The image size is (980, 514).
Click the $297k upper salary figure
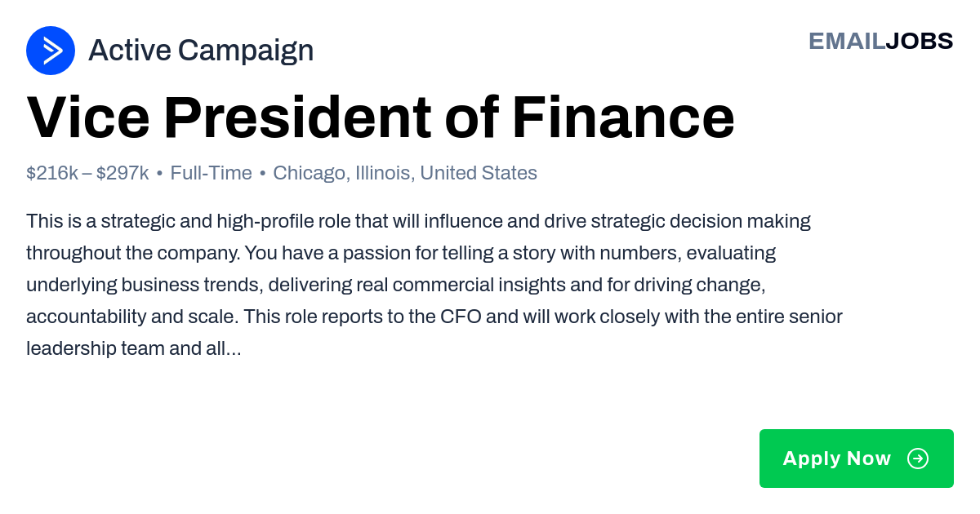(122, 173)
